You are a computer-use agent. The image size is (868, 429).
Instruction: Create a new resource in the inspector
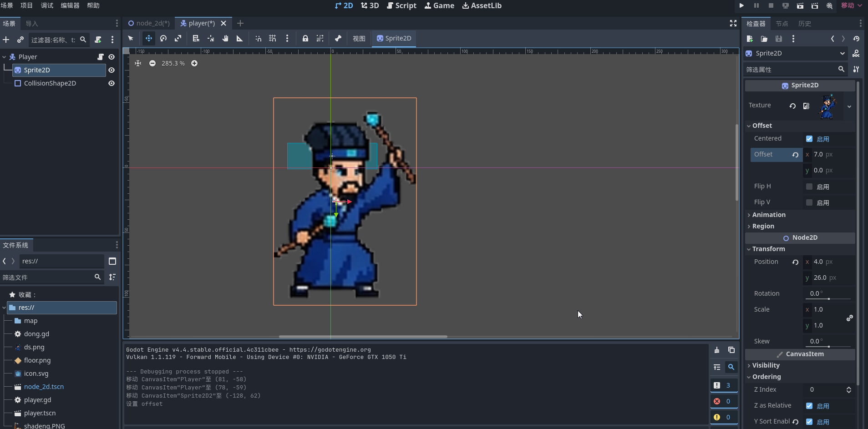[x=750, y=39]
